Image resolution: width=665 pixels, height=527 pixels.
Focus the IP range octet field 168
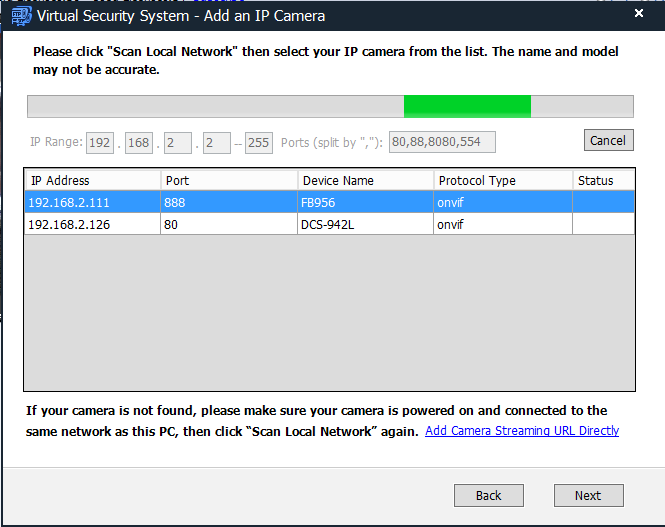pyautogui.click(x=139, y=143)
